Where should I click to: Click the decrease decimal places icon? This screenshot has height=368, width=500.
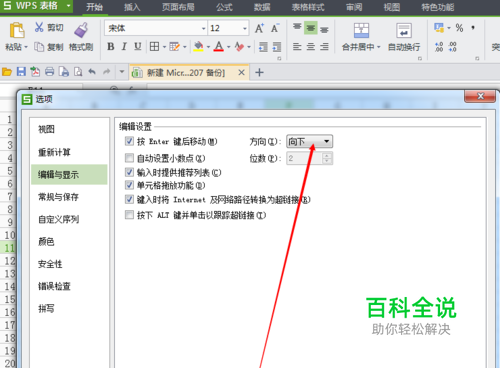pyautogui.click(x=452, y=47)
